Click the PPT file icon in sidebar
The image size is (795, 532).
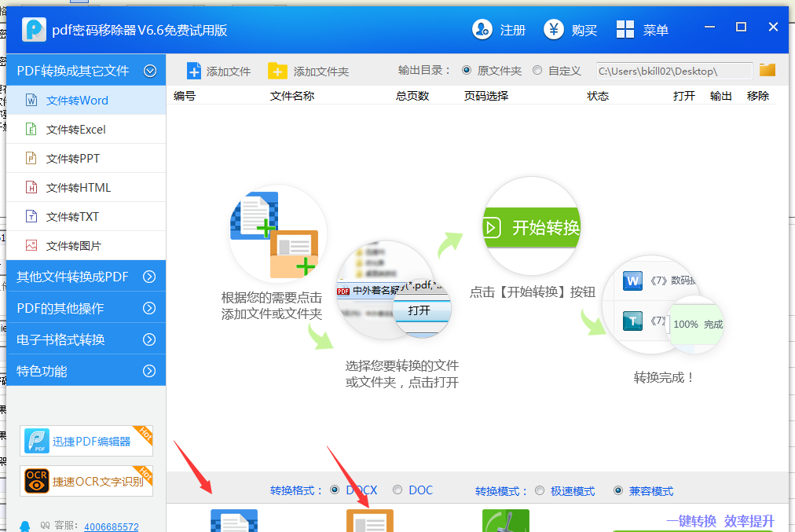pos(31,158)
